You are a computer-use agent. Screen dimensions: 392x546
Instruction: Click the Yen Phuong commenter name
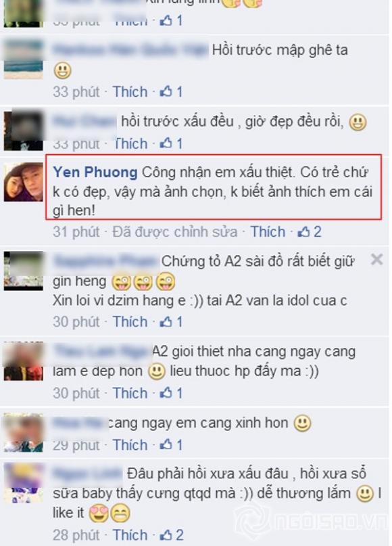coord(95,173)
